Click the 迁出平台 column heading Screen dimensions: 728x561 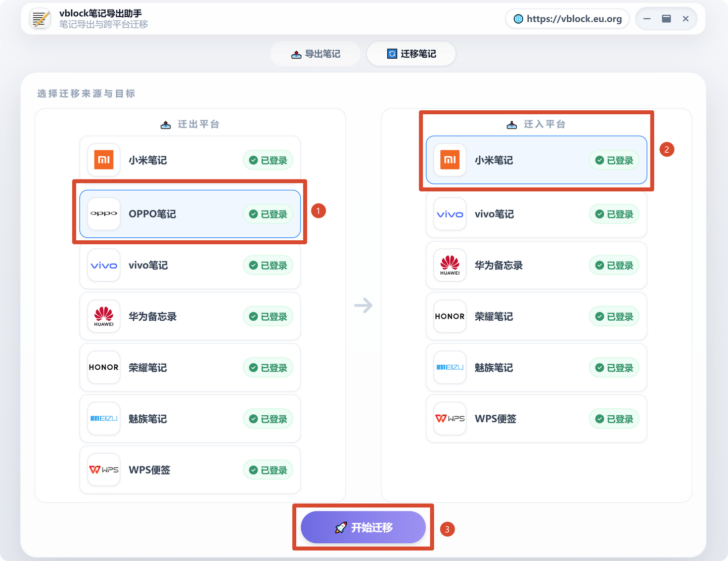(199, 124)
